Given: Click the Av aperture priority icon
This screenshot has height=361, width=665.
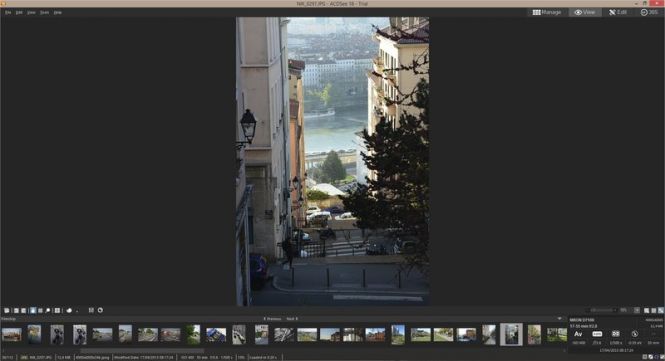Looking at the screenshot, I should [578, 334].
